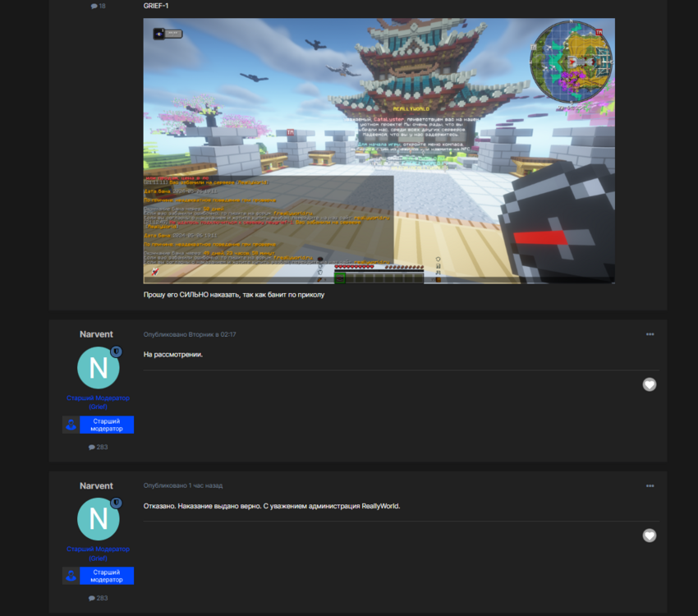
Task: Click "Старший Модератор (Grief)" on the "На рассмотрении" post
Action: (98, 402)
